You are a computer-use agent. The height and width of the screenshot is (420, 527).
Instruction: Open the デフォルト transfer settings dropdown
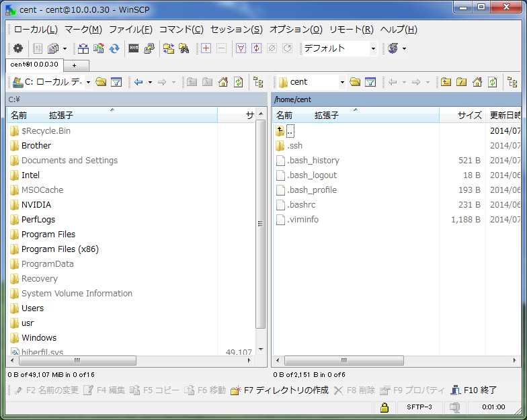pyautogui.click(x=373, y=48)
